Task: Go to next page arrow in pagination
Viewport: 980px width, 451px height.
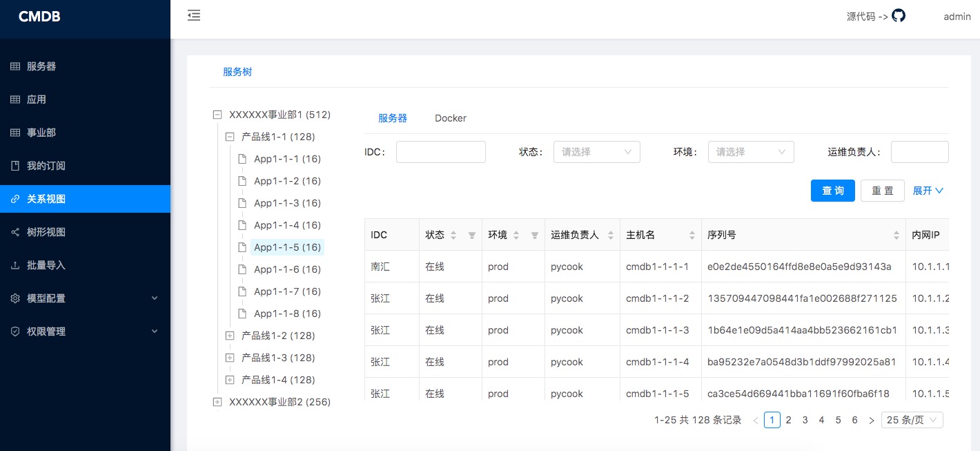Action: click(872, 420)
